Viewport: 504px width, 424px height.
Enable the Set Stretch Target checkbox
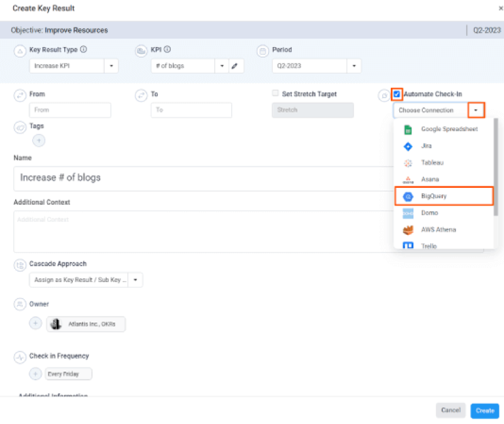click(x=275, y=93)
